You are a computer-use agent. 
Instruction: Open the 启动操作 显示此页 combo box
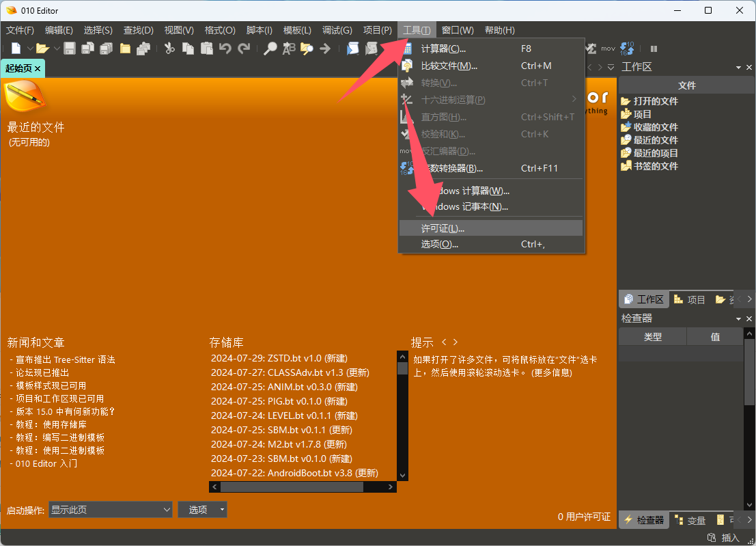[x=111, y=509]
